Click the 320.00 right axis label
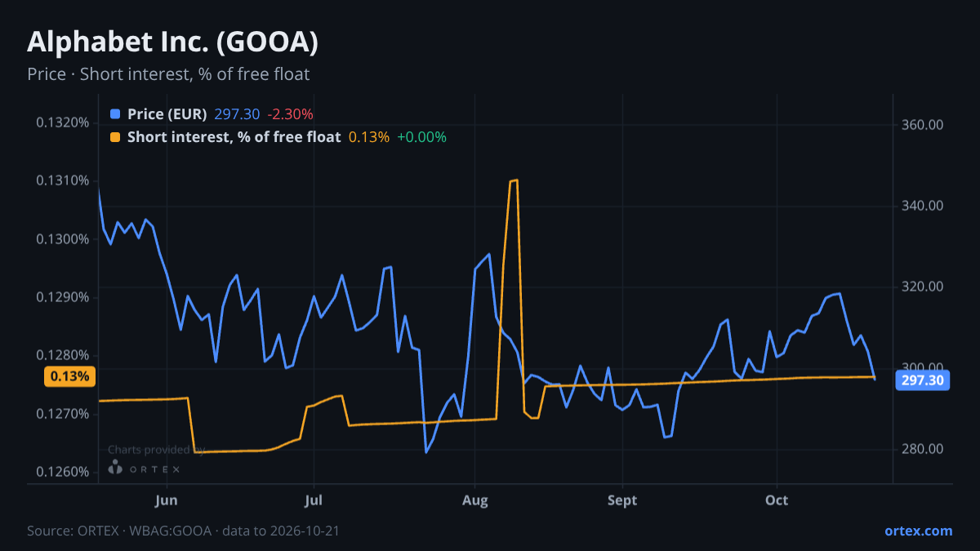 [x=923, y=287]
